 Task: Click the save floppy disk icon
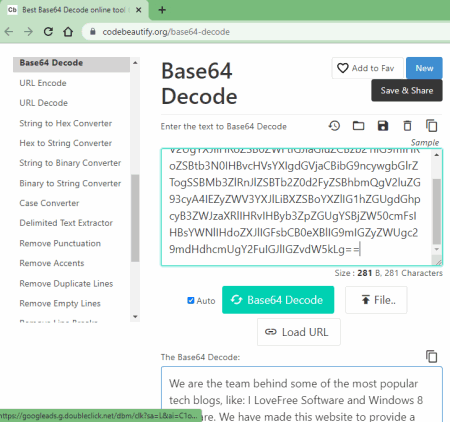click(x=383, y=126)
